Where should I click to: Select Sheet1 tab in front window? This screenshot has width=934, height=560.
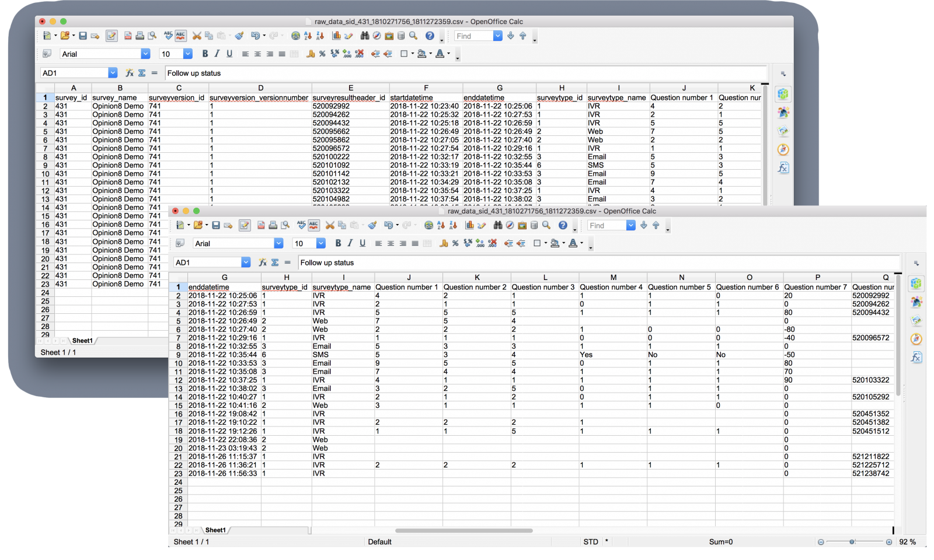click(215, 531)
